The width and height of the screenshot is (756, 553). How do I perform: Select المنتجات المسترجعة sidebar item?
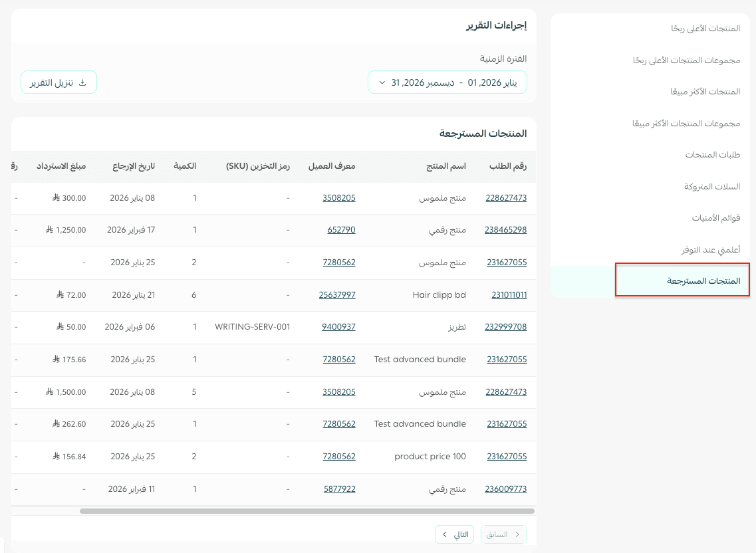tap(703, 281)
